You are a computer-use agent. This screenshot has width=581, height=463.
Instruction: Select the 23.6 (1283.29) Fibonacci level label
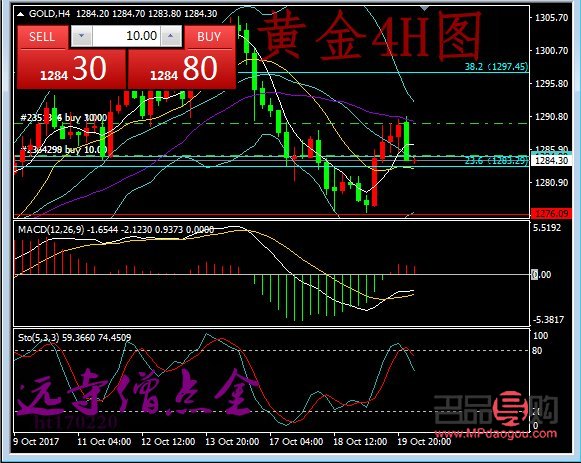(497, 160)
